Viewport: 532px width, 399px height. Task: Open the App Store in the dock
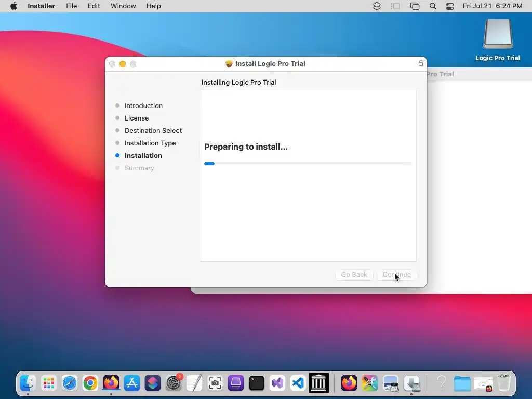131,383
